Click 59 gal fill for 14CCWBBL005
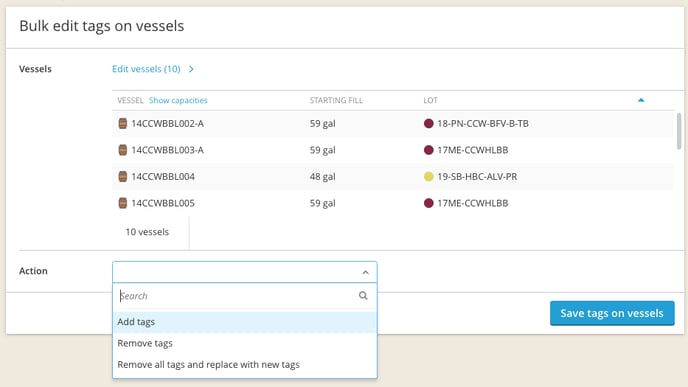Viewport: 688px width, 387px height. pyautogui.click(x=322, y=203)
